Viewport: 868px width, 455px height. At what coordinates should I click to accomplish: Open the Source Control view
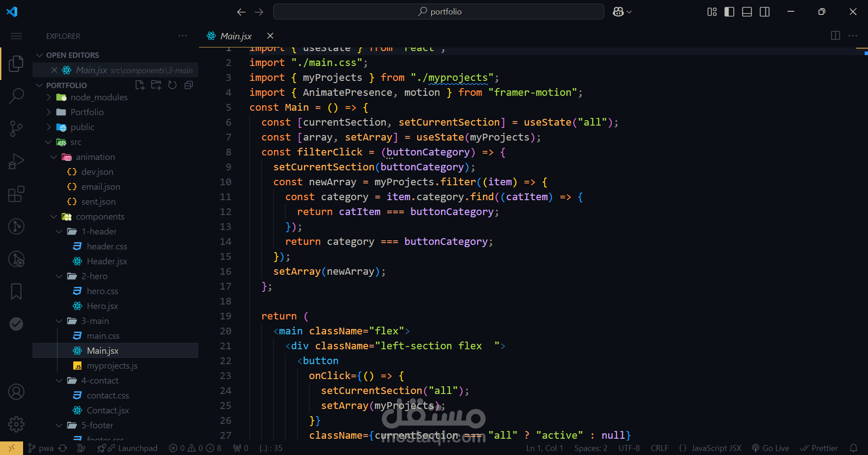16,129
